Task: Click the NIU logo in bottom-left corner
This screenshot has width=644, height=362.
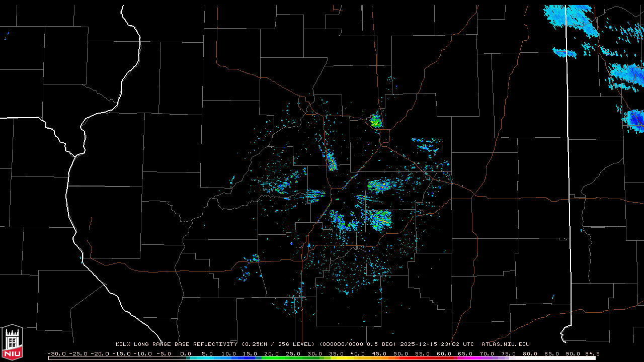Action: [12, 342]
